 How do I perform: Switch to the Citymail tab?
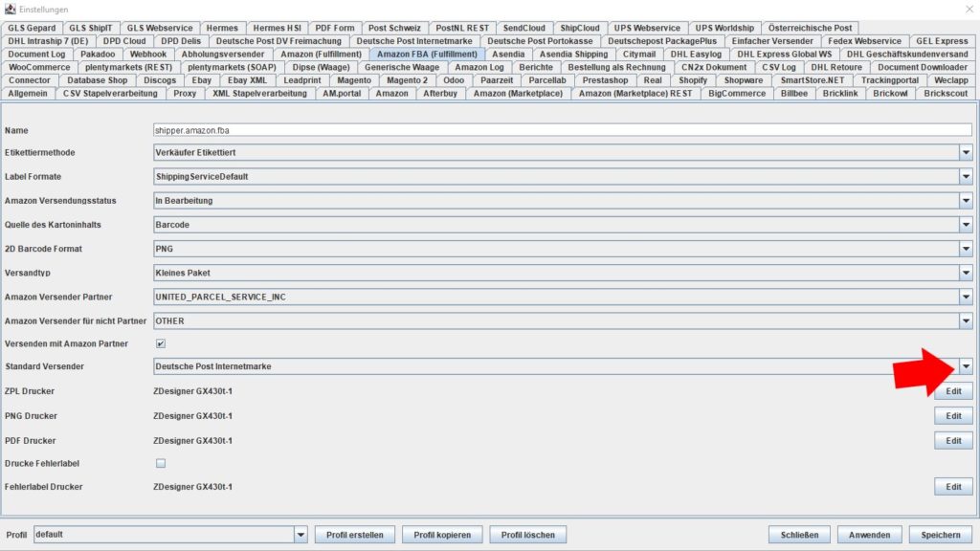(638, 55)
